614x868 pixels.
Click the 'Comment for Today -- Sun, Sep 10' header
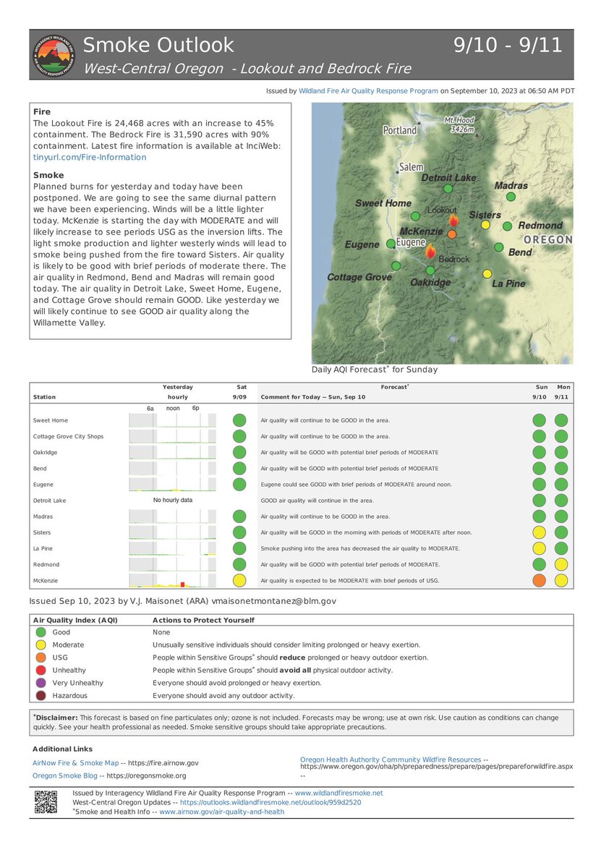pyautogui.click(x=313, y=397)
